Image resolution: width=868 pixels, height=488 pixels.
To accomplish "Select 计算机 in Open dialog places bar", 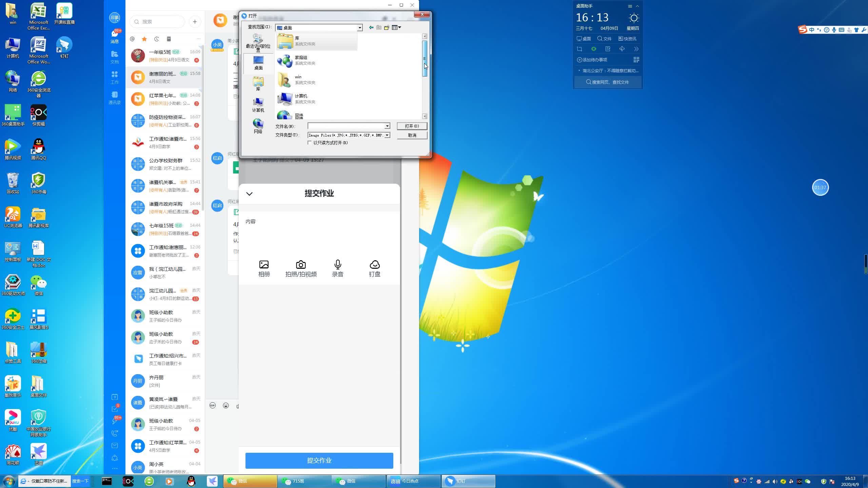I will [258, 105].
